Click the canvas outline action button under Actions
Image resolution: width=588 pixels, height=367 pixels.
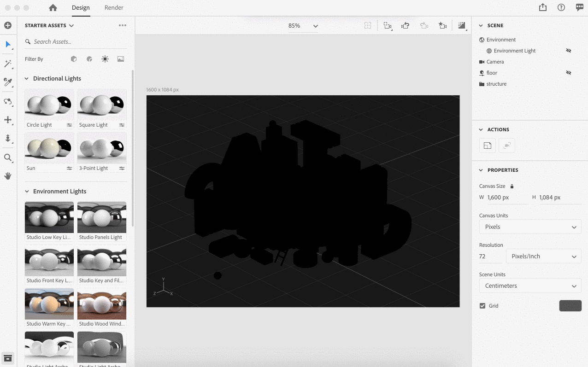click(487, 146)
